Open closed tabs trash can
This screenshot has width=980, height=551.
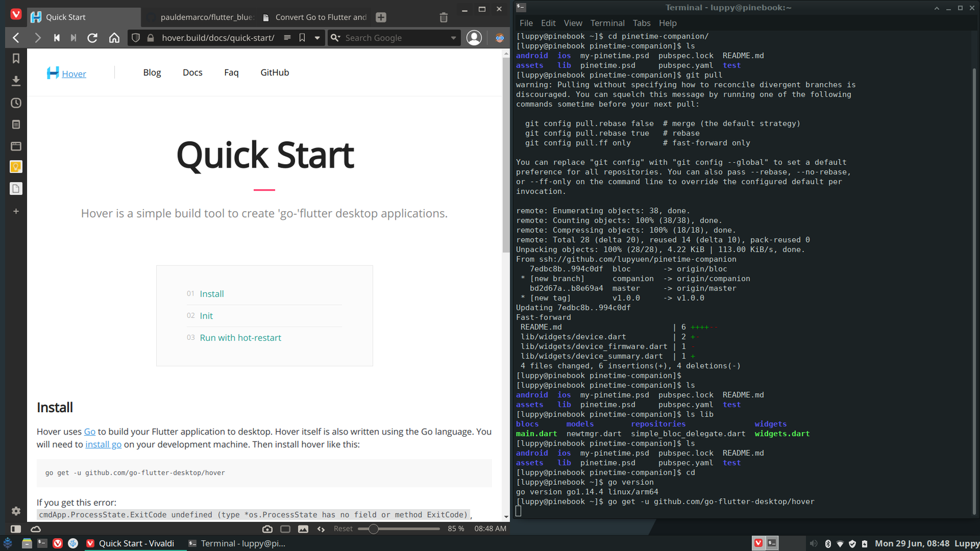point(443,17)
